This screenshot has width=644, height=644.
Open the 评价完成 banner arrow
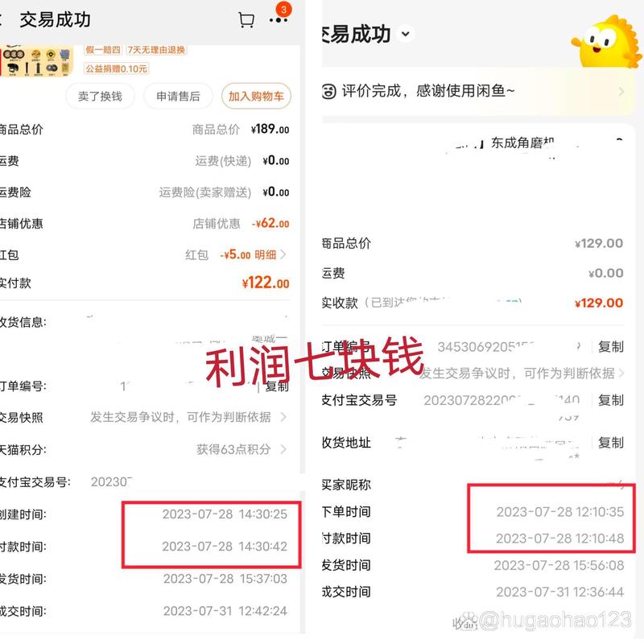pos(621,91)
